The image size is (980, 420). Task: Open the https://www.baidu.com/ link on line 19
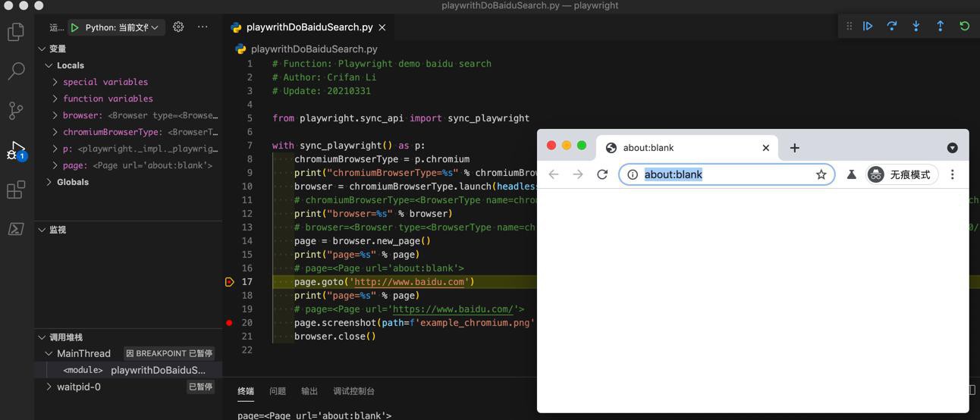coord(453,309)
